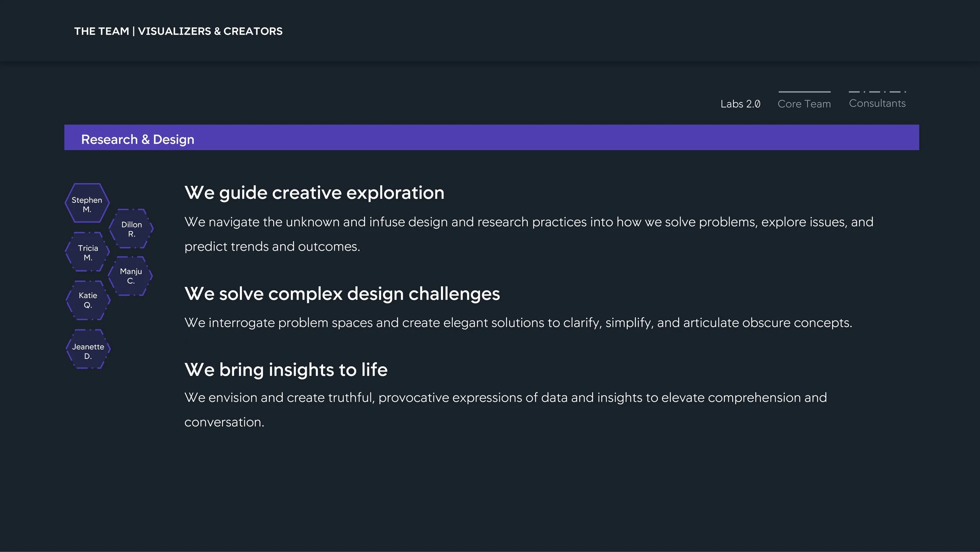Select the Dillon R. hexagon
Image resolution: width=980 pixels, height=552 pixels.
coord(131,229)
